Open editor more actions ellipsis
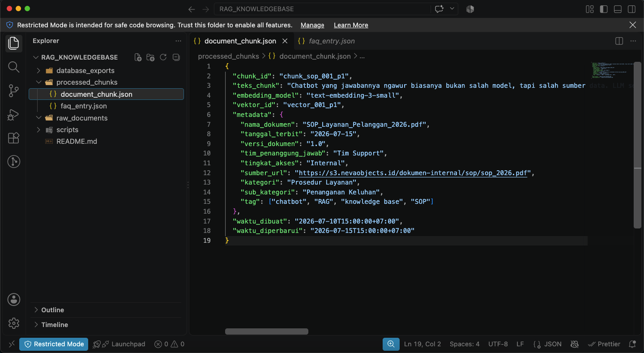This screenshot has height=353, width=644. click(633, 41)
